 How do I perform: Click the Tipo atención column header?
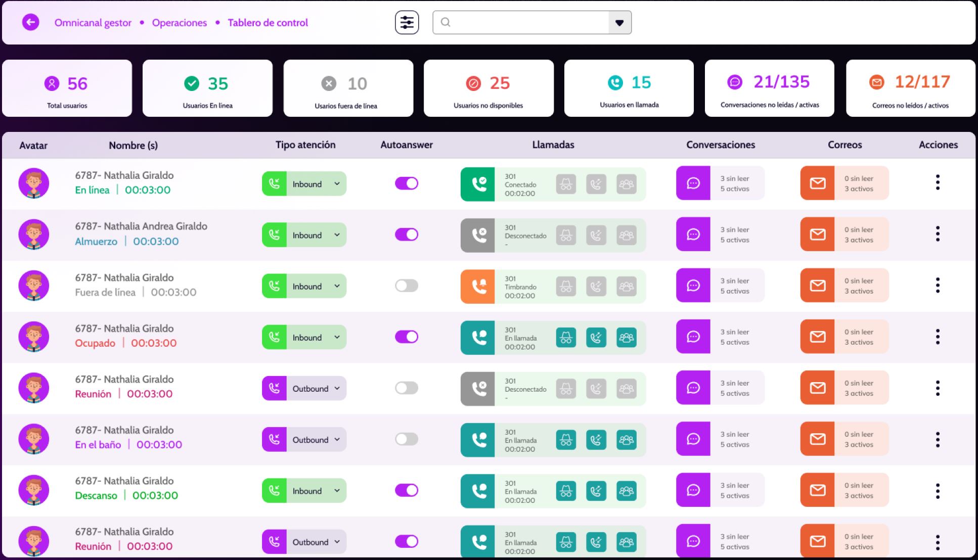click(x=305, y=145)
